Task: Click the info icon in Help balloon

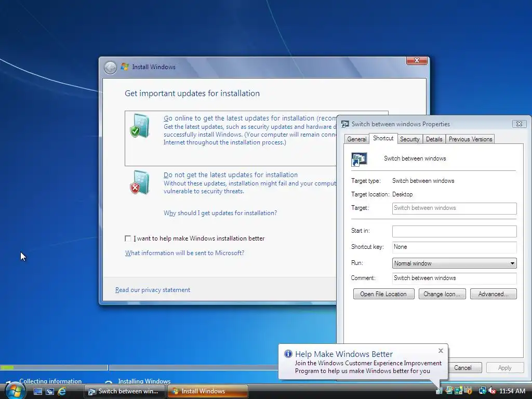Action: [x=288, y=353]
